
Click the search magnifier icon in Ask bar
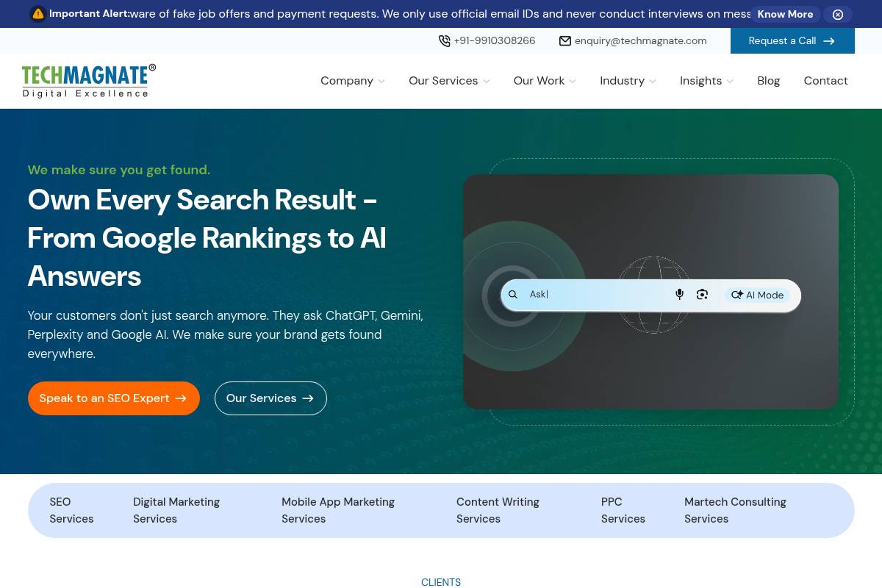coord(513,295)
